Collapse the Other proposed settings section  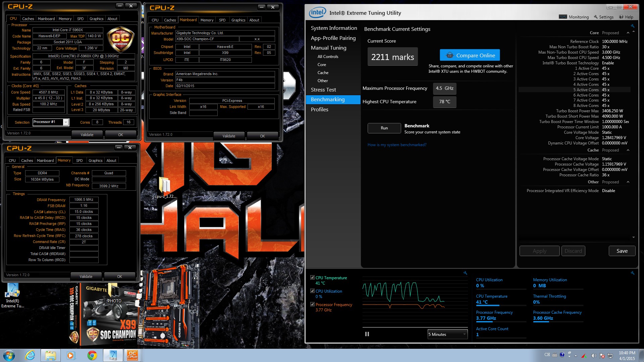[628, 182]
